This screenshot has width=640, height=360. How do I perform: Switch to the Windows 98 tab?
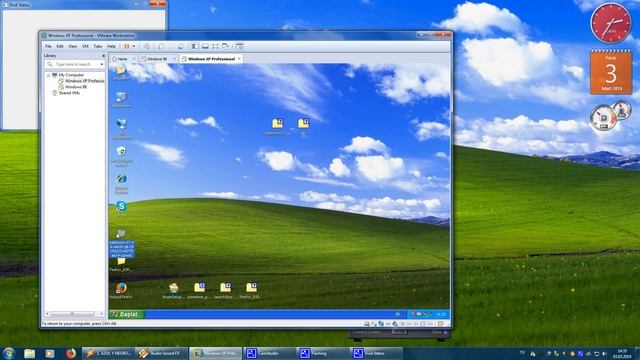click(x=157, y=59)
